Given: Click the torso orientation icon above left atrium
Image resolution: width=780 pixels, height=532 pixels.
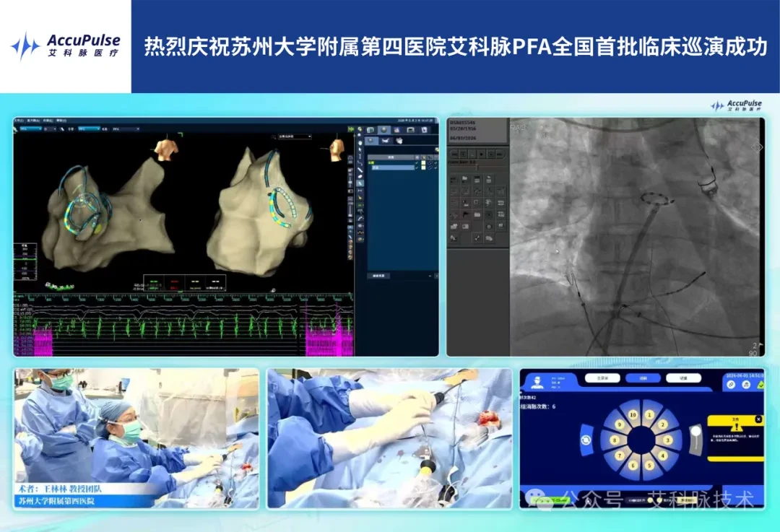Looking at the screenshot, I should point(167,149).
